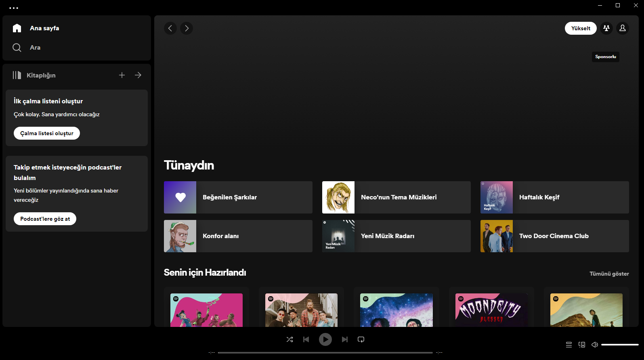Collapse the Kitaplığın library icon
Screen dimensions: 644x360
(17, 75)
